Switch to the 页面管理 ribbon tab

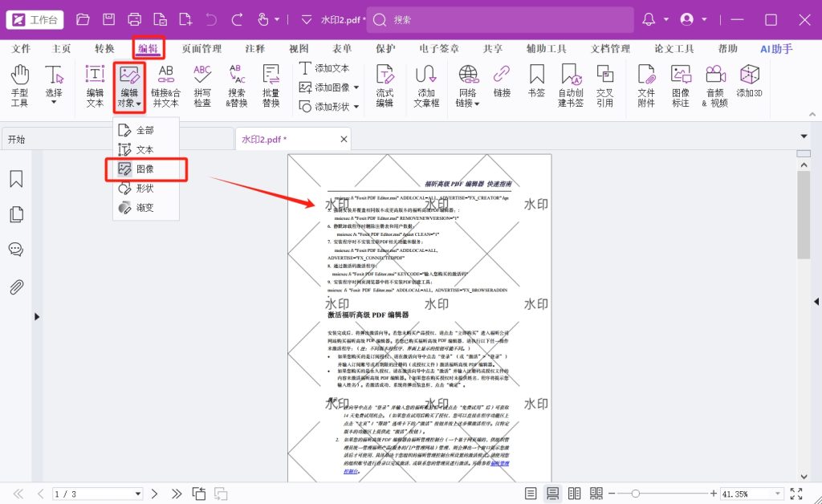pos(201,49)
